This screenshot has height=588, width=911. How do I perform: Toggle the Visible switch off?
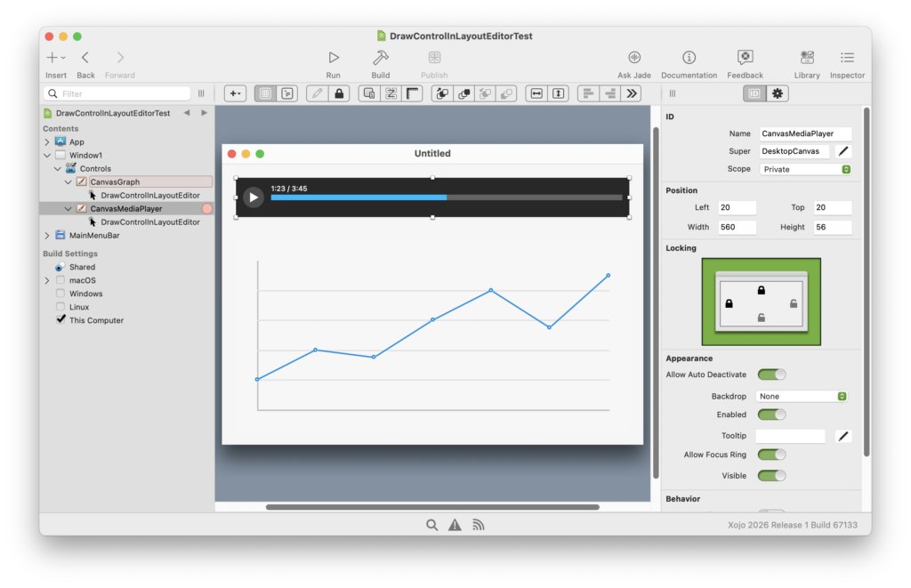(771, 476)
